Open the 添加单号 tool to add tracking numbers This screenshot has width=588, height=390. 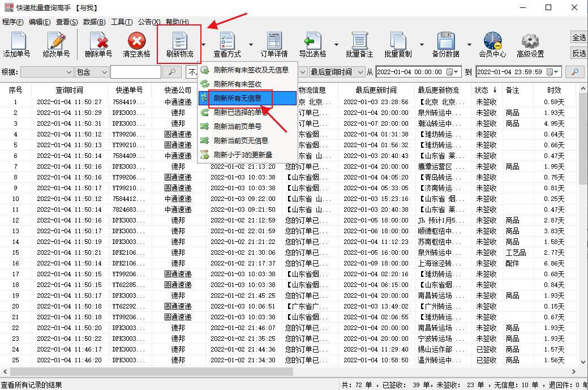pos(18,44)
